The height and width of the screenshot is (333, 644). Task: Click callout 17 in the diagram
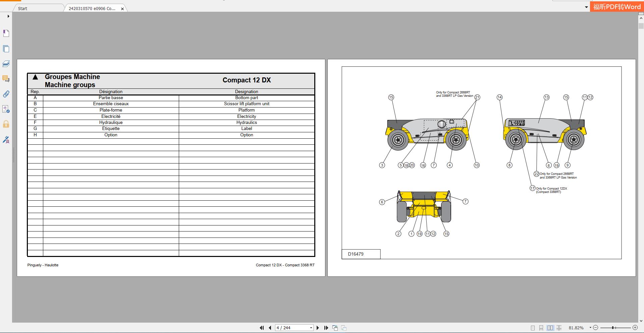point(532,188)
